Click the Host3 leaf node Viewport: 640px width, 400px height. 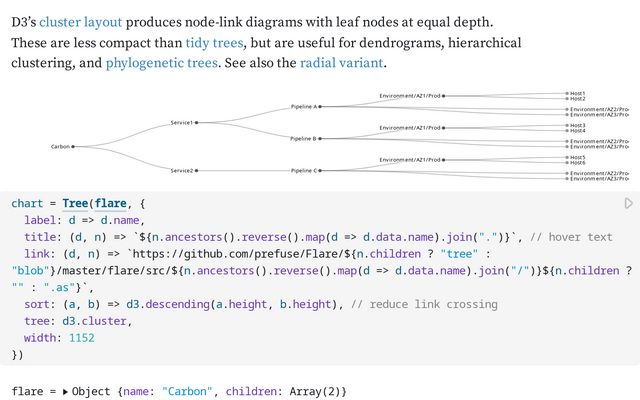click(576, 125)
